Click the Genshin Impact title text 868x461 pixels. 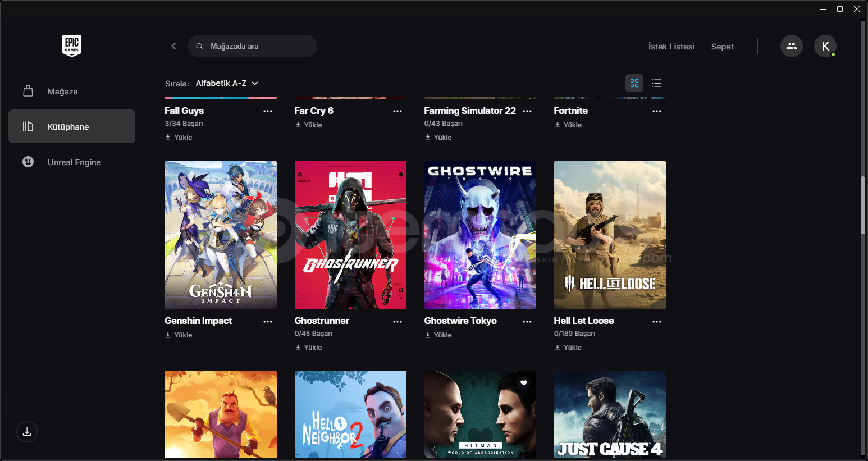pyautogui.click(x=198, y=321)
